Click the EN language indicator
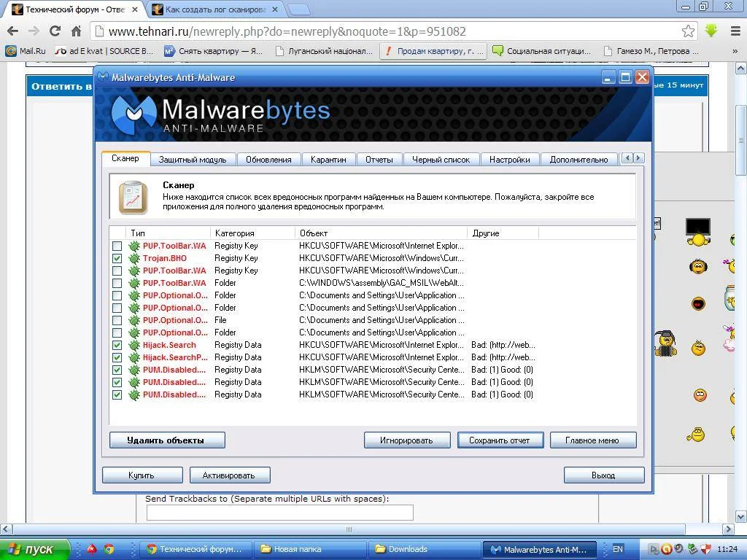This screenshot has width=747, height=560. pos(617,549)
